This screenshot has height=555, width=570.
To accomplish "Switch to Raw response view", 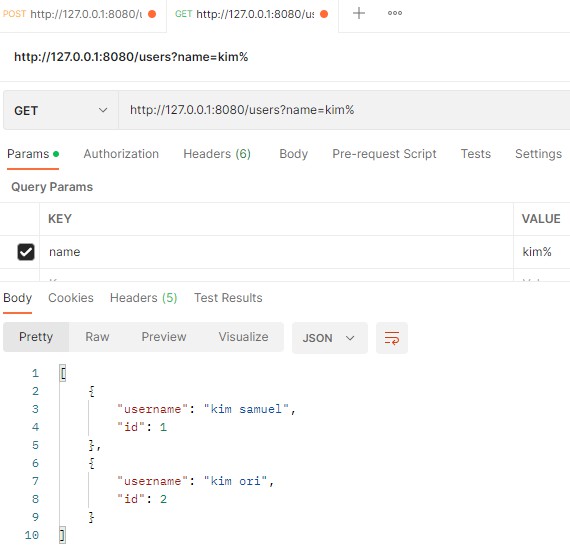I will coord(97,337).
